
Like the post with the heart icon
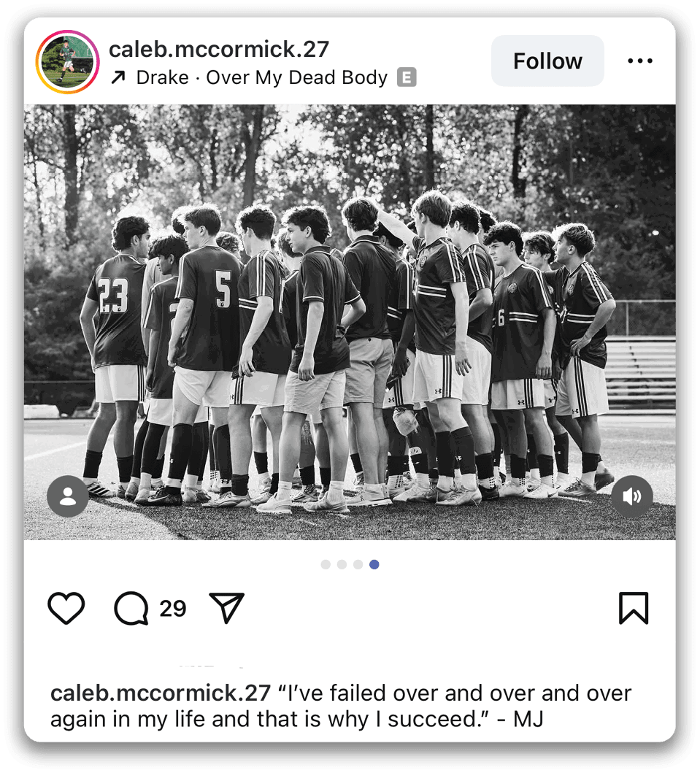[66, 608]
